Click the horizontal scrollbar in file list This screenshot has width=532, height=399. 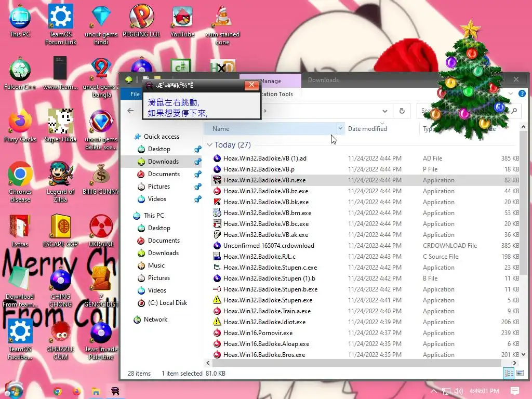[356, 363]
